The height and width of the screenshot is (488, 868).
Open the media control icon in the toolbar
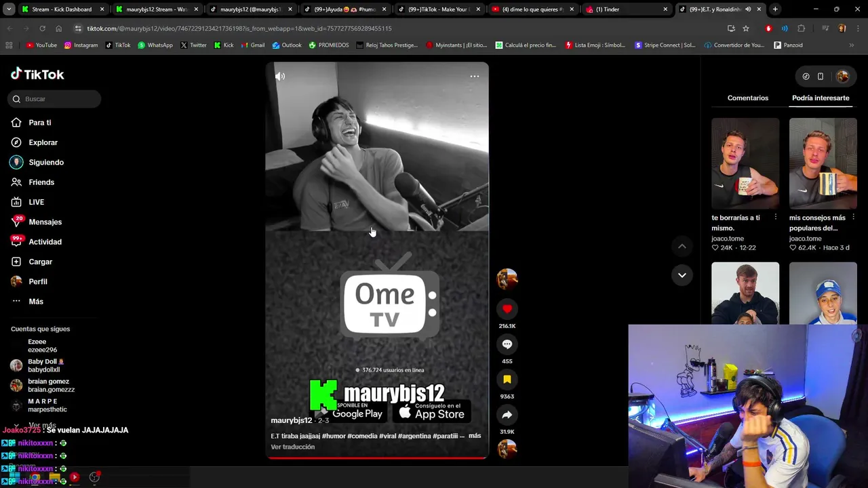click(x=825, y=28)
